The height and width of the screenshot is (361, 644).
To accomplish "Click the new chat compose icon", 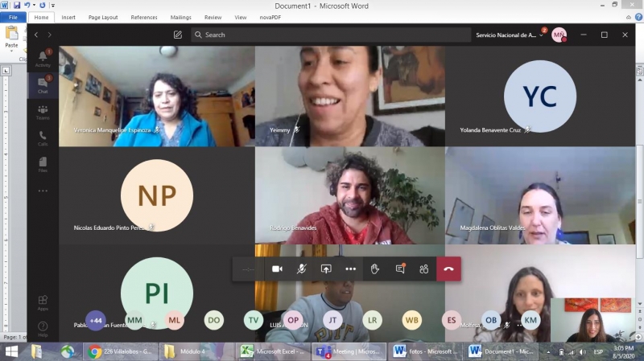I will tap(178, 35).
